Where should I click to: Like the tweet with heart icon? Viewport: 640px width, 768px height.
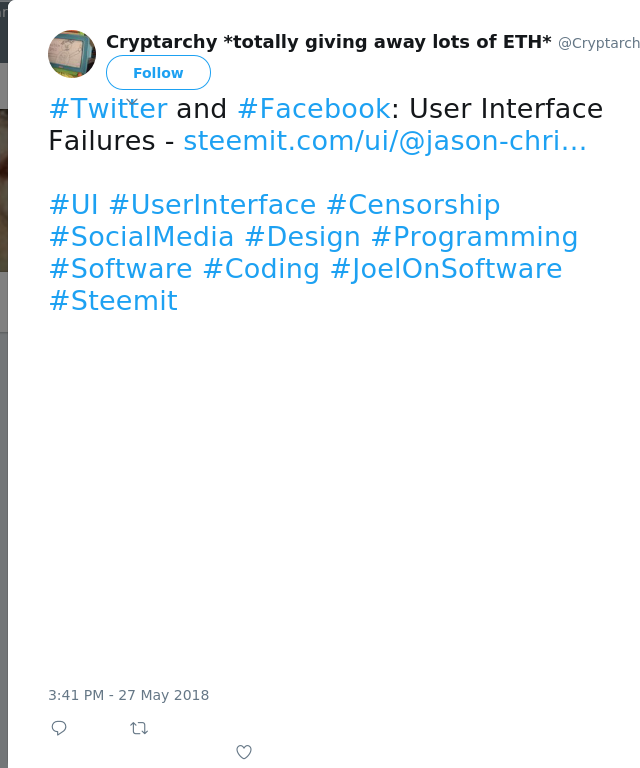click(244, 751)
